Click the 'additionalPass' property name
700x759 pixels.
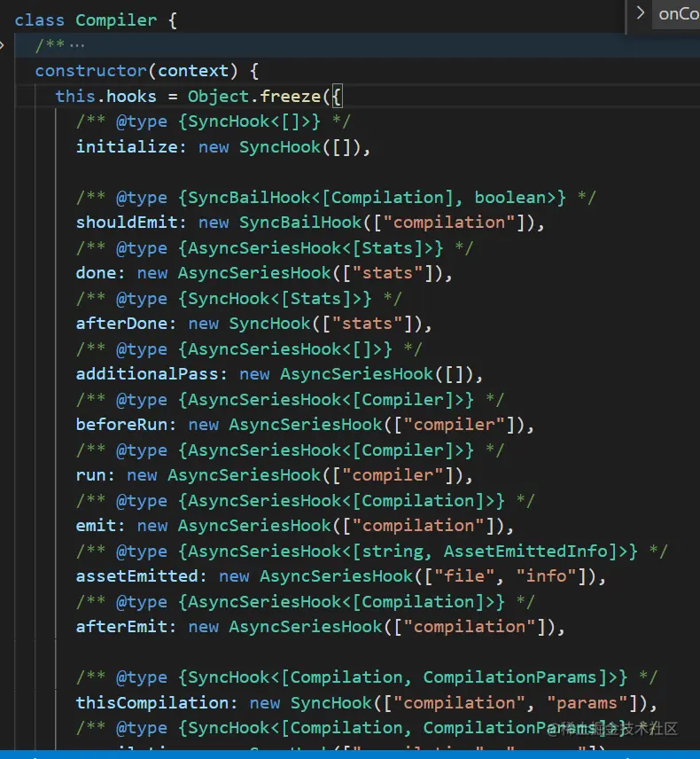tap(147, 374)
